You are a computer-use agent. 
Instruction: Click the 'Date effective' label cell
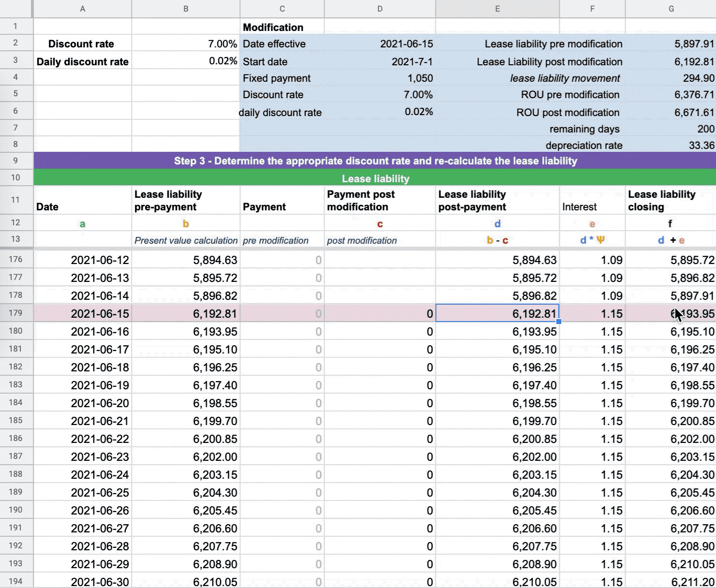click(x=282, y=44)
